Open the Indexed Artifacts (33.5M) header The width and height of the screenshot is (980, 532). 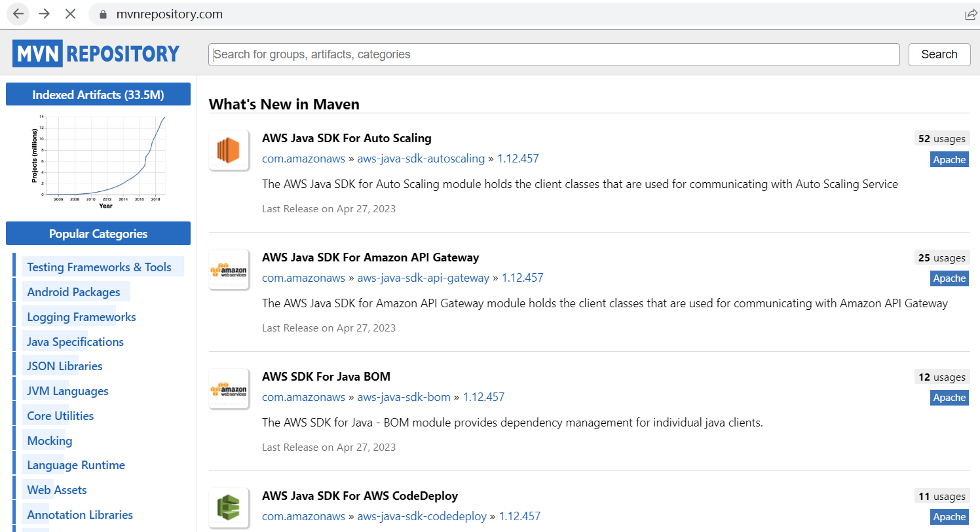98,94
